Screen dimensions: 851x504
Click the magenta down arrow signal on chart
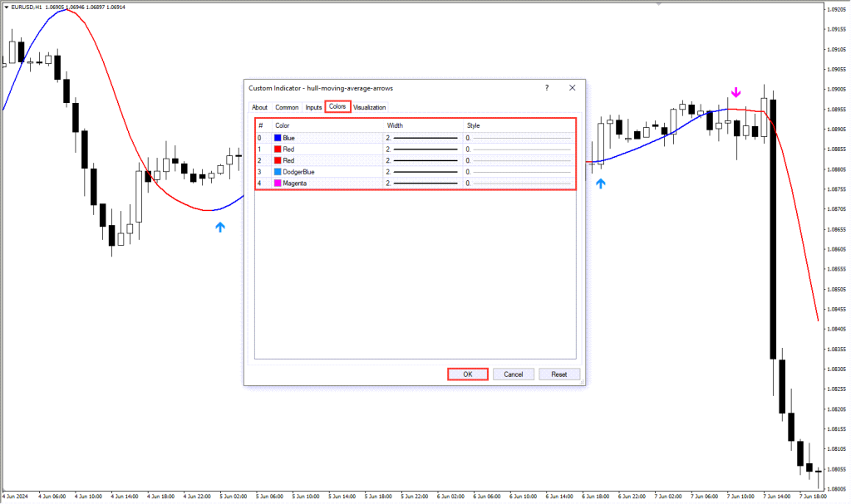coord(736,93)
